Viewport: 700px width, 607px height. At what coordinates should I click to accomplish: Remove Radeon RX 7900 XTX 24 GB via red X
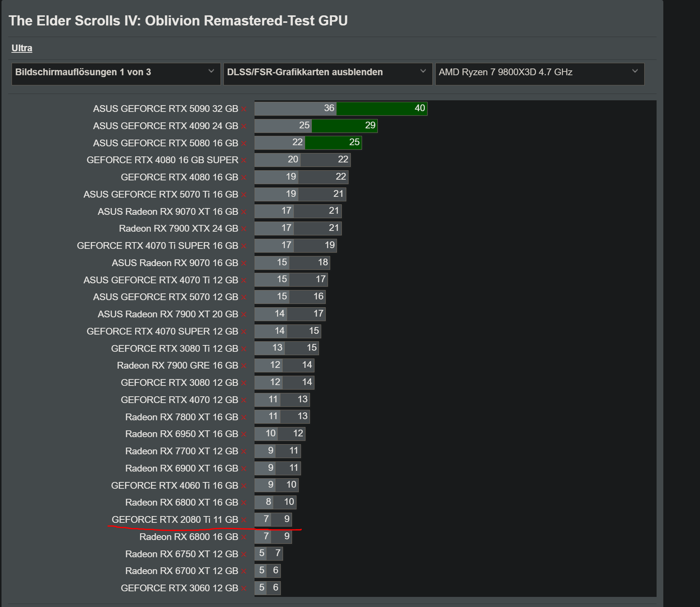click(x=244, y=229)
